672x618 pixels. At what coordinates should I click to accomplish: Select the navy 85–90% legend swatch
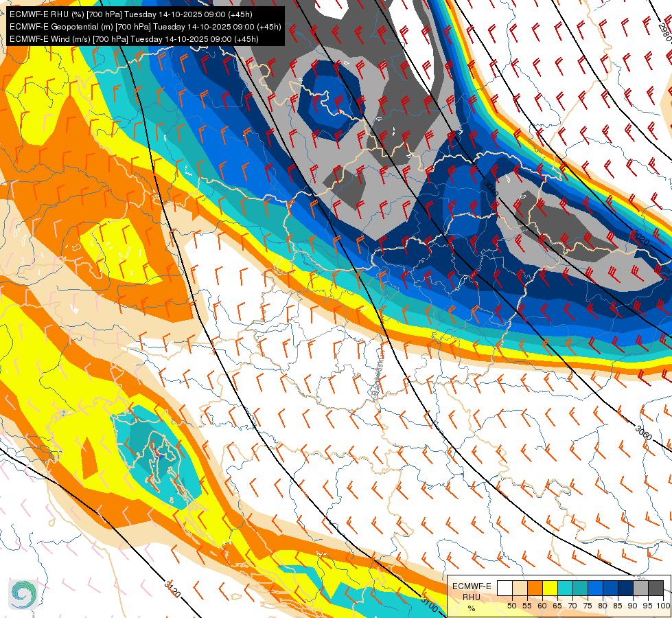(x=625, y=588)
